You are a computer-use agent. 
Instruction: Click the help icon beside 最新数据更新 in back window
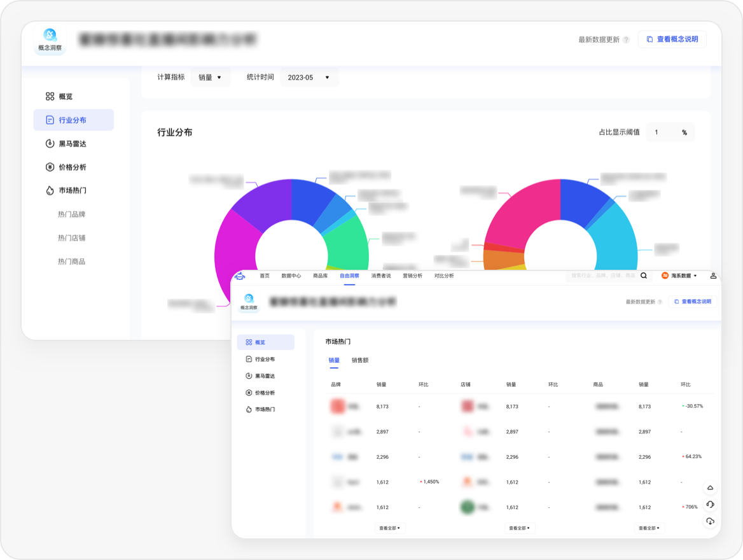click(x=626, y=40)
